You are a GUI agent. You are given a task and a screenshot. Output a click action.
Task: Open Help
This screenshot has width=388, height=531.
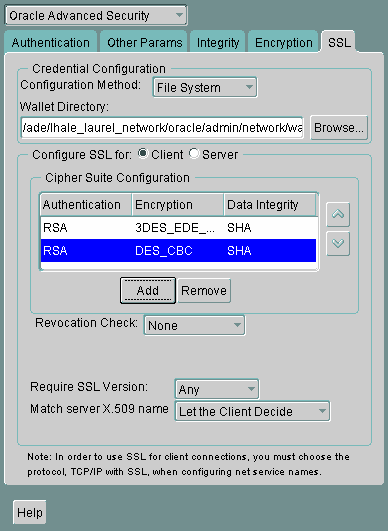coord(30,512)
